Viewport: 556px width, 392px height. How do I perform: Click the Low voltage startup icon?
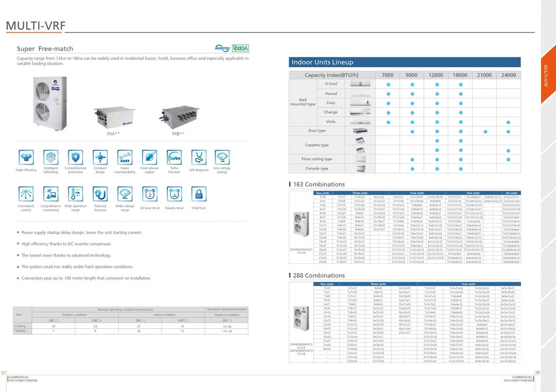[222, 157]
